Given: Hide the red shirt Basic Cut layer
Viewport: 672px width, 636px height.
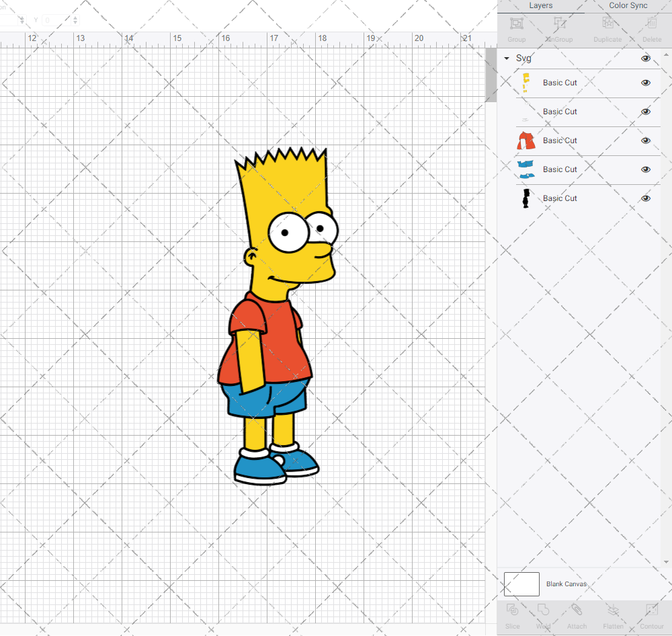Looking at the screenshot, I should pyautogui.click(x=645, y=141).
